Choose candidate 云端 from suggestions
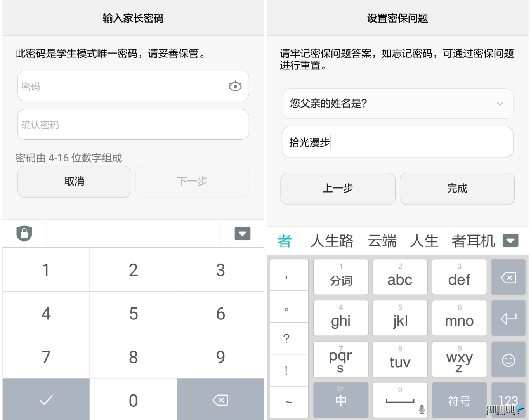The image size is (531, 420). tap(382, 241)
